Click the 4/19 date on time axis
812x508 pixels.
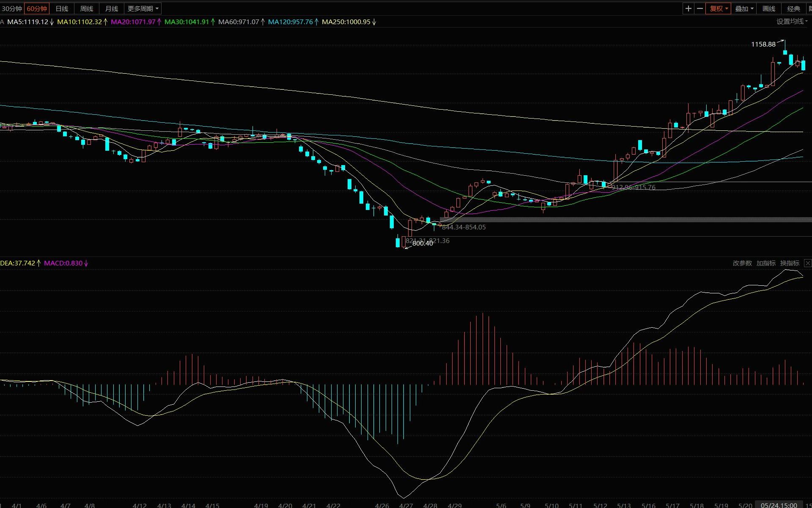(x=261, y=505)
